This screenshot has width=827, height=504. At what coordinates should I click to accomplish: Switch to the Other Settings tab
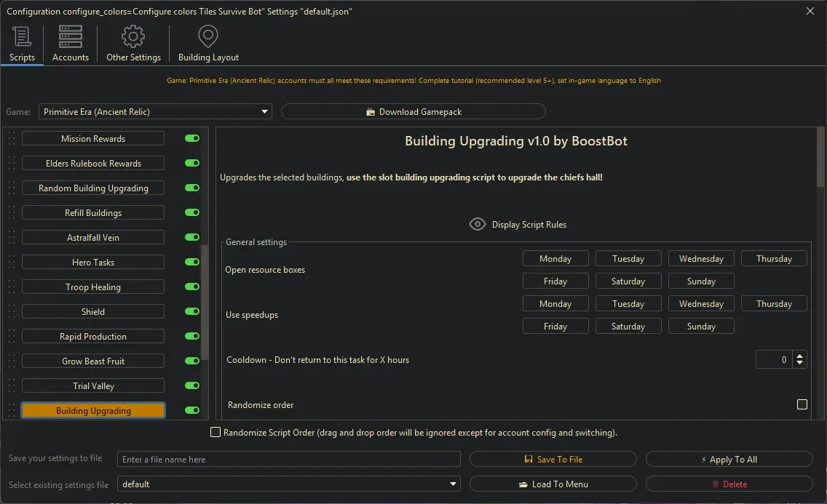pos(133,44)
